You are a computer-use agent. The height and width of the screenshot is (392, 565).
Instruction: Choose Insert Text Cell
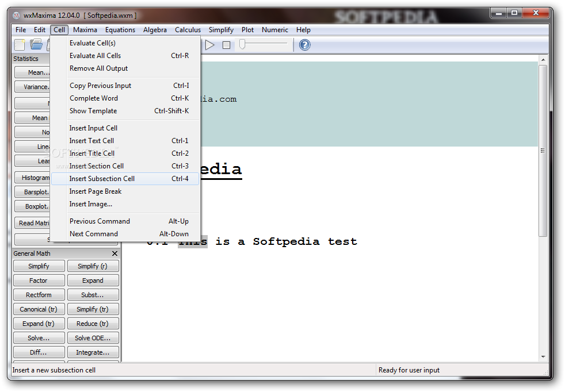coord(125,140)
